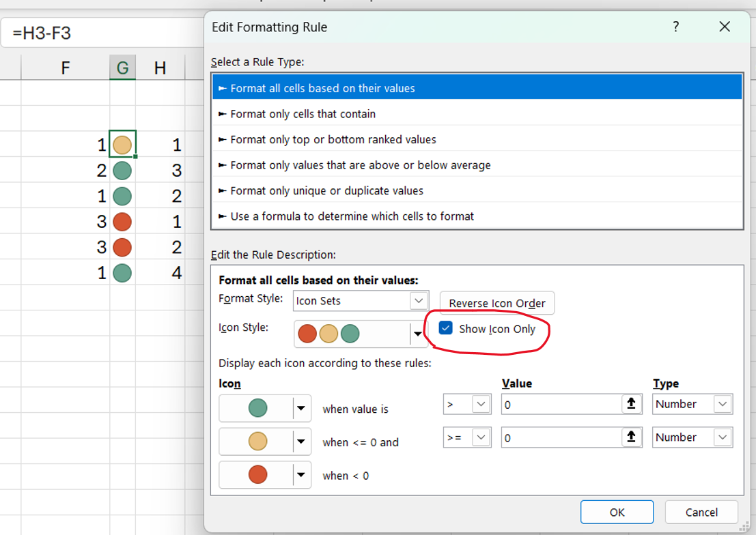Click the cell with H value 3
Screen dimensions: 756x535
(160, 170)
